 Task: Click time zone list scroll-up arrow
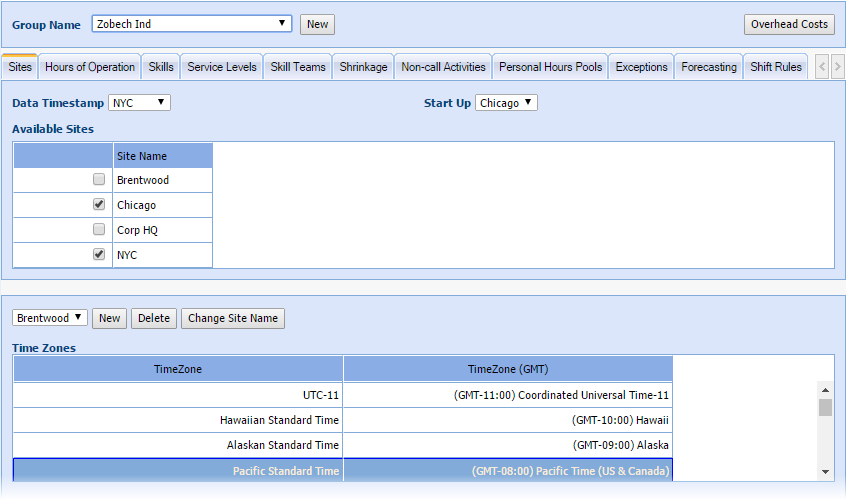[825, 390]
